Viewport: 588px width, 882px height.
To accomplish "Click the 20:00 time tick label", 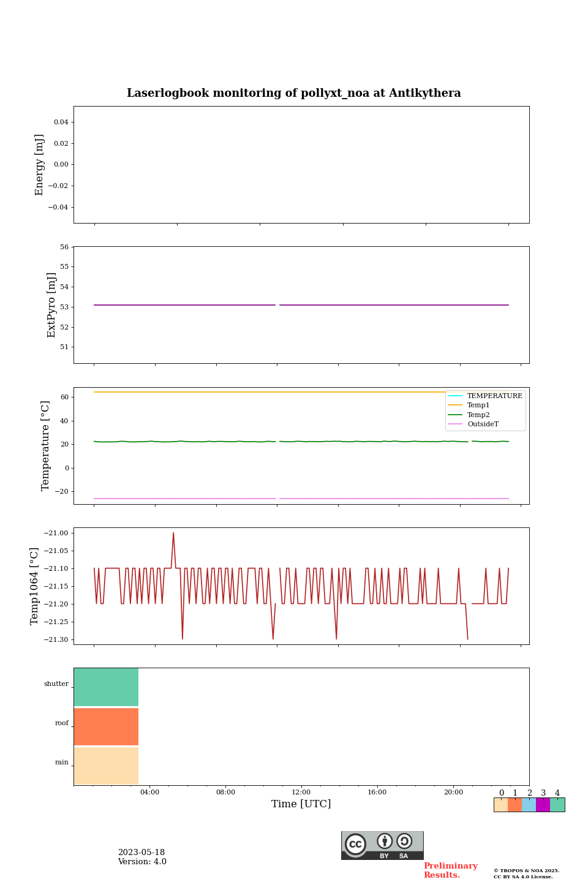I will (x=453, y=792).
